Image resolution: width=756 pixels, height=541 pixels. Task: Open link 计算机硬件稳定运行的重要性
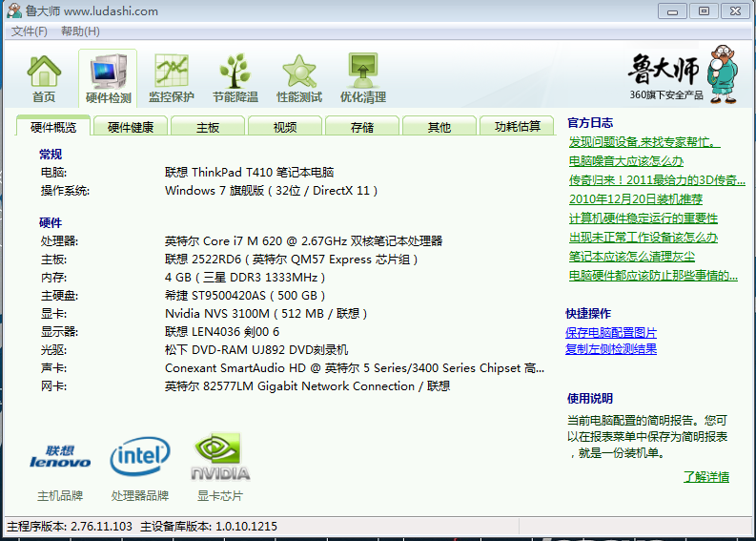pyautogui.click(x=644, y=218)
